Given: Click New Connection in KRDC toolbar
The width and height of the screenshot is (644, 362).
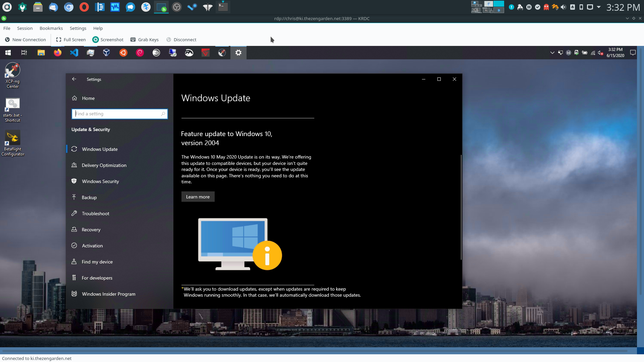Looking at the screenshot, I should tap(25, 40).
